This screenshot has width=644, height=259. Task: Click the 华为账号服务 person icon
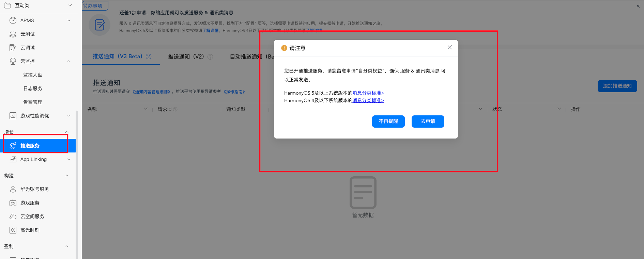(x=13, y=189)
